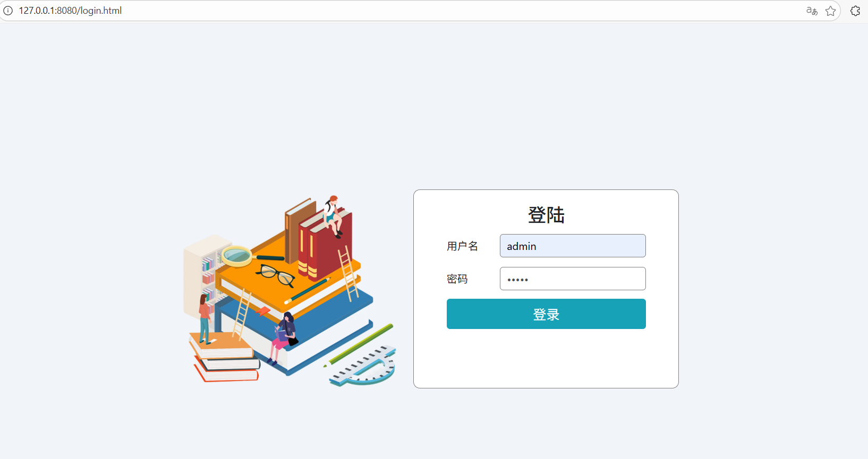Click the girl sitting atop the red books
The image size is (868, 459).
(334, 215)
